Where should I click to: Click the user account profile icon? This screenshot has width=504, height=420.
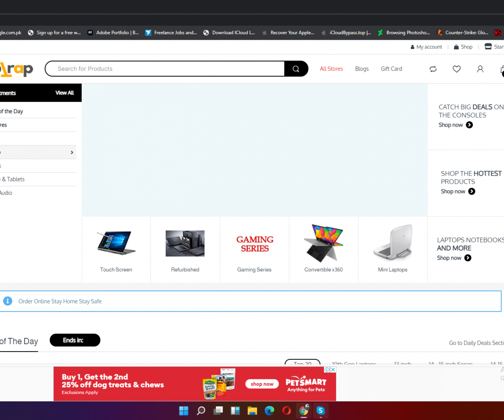[480, 69]
